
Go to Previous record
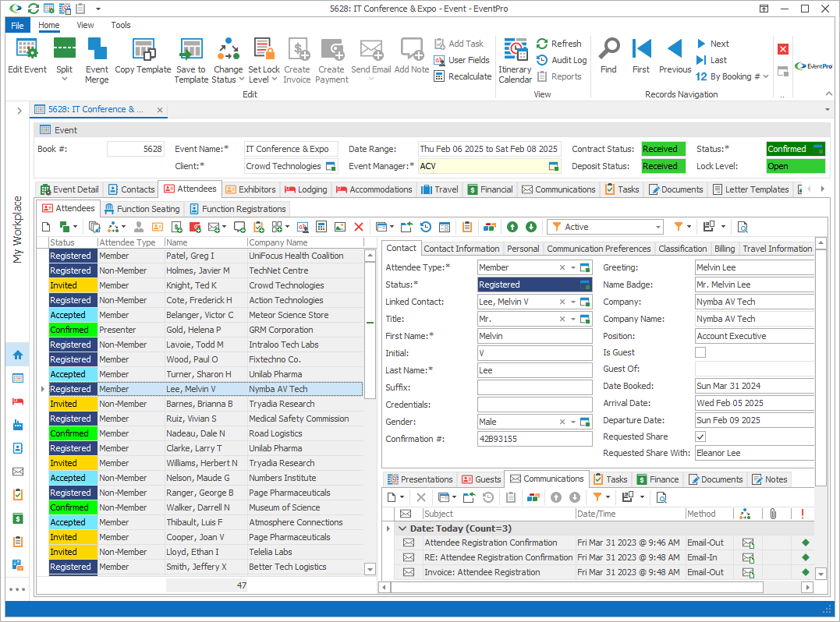[x=675, y=51]
